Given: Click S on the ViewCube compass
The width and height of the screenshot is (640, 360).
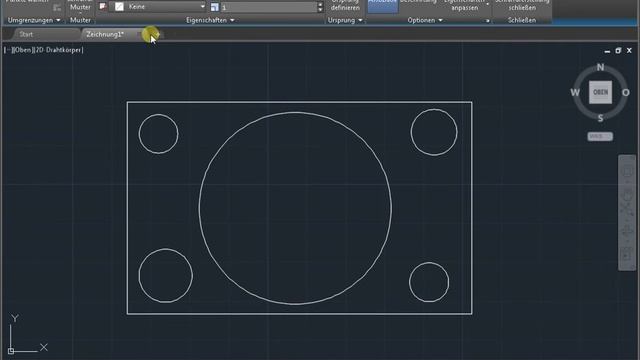Looking at the screenshot, I should pyautogui.click(x=600, y=118).
